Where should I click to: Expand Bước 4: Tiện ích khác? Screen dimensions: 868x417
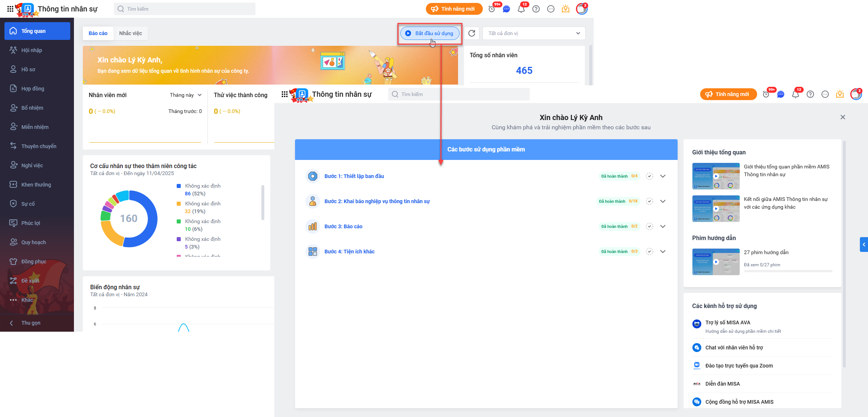tap(663, 252)
